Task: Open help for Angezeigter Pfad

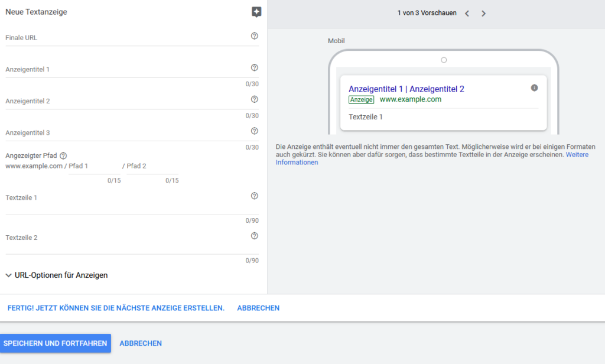Action: coord(63,156)
